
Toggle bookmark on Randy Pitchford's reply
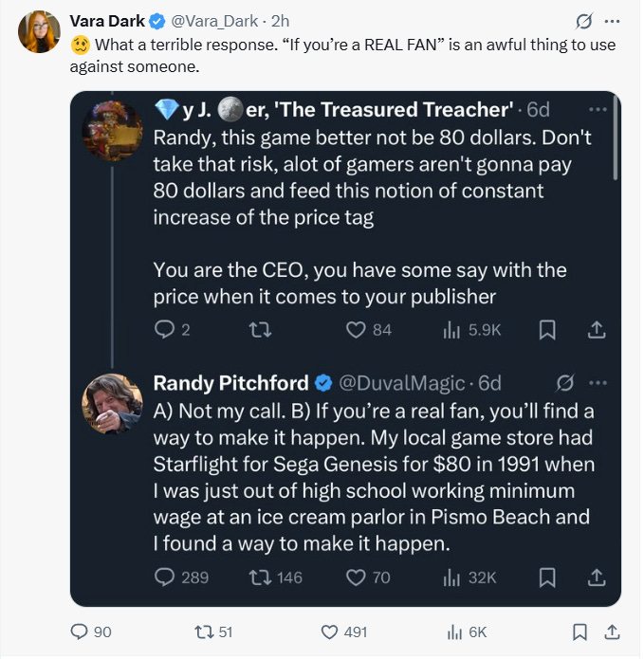click(547, 577)
